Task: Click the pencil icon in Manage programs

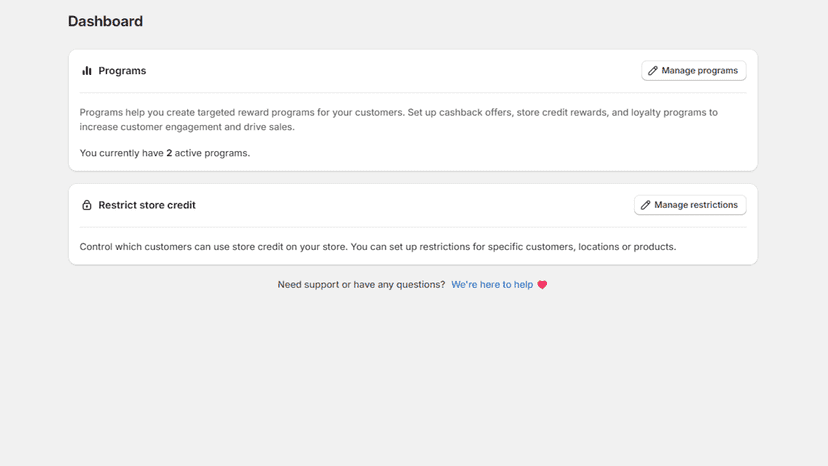Action: click(x=653, y=71)
